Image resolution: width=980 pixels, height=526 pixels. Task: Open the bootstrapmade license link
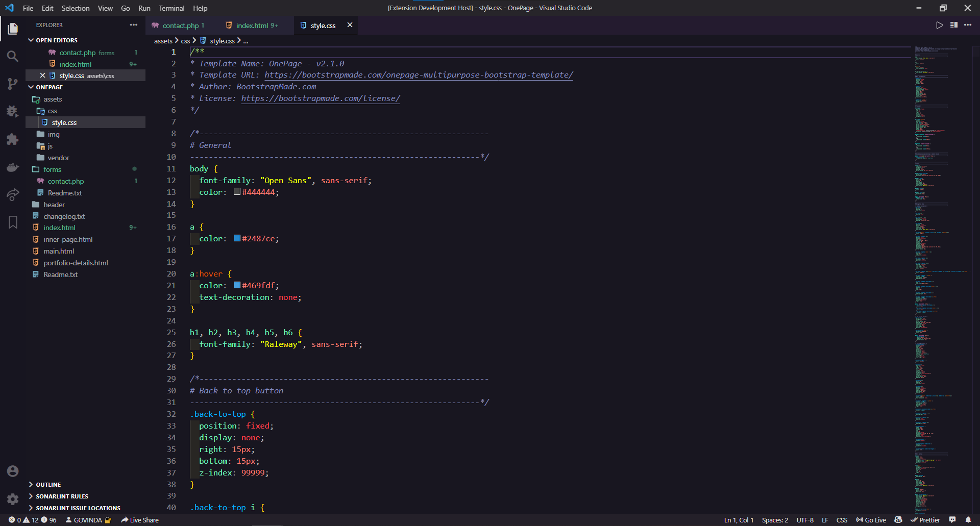coord(321,98)
